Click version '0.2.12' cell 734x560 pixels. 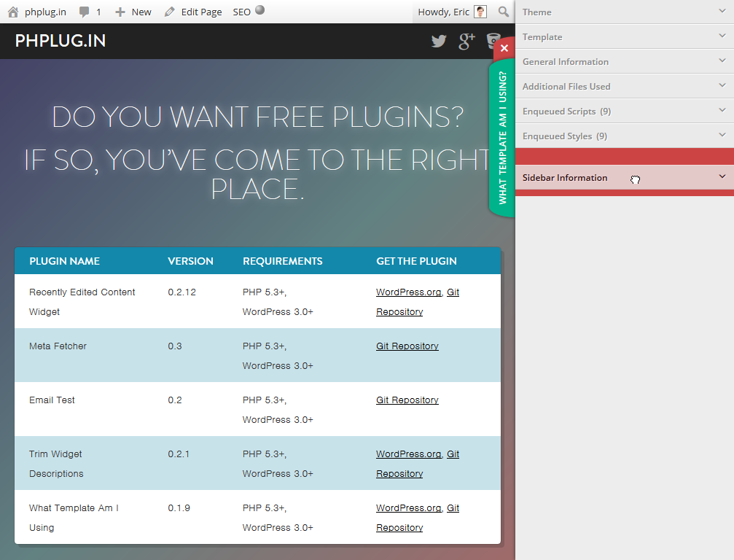pyautogui.click(x=182, y=292)
